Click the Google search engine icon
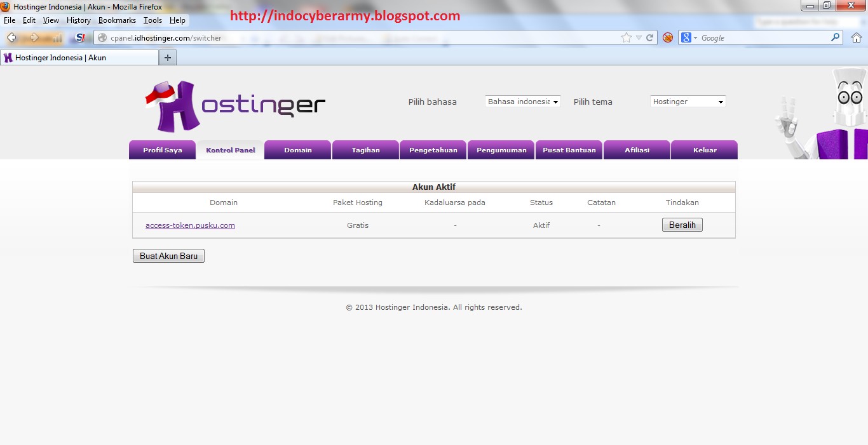868x445 pixels. (686, 38)
